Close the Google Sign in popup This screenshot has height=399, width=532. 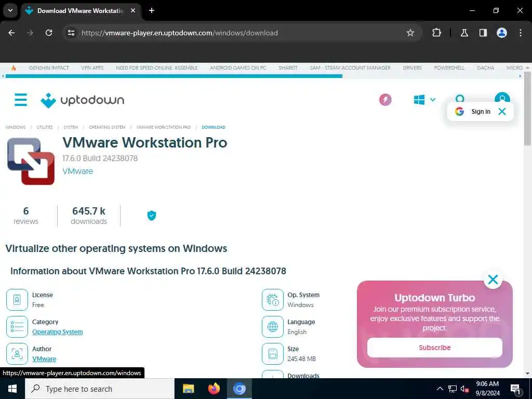(502, 111)
